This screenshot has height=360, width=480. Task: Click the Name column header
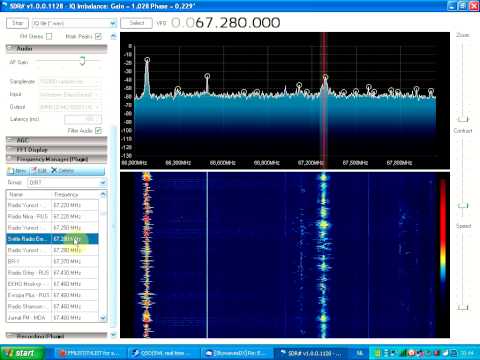click(x=29, y=194)
